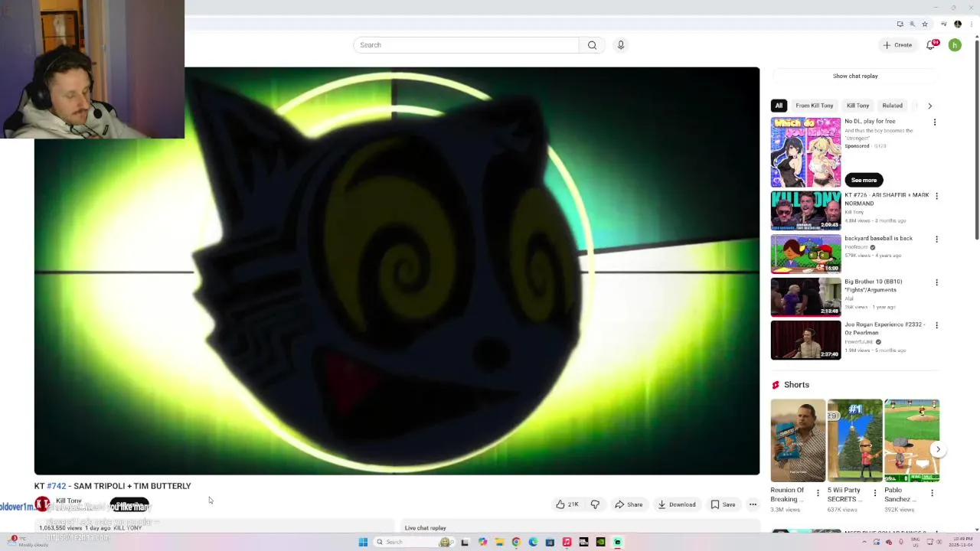Open #742 hashtag link in title
980x551 pixels.
coord(57,486)
